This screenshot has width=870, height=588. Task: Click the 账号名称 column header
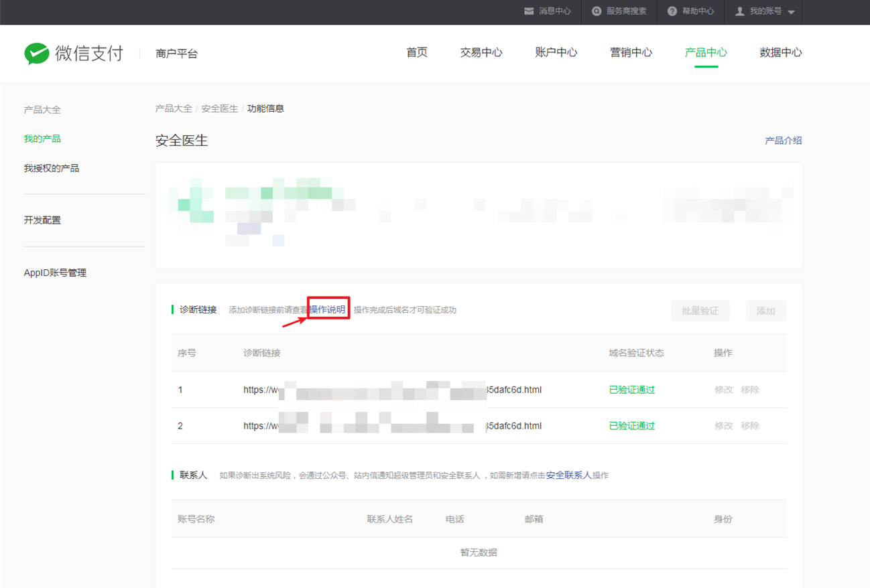tap(196, 519)
